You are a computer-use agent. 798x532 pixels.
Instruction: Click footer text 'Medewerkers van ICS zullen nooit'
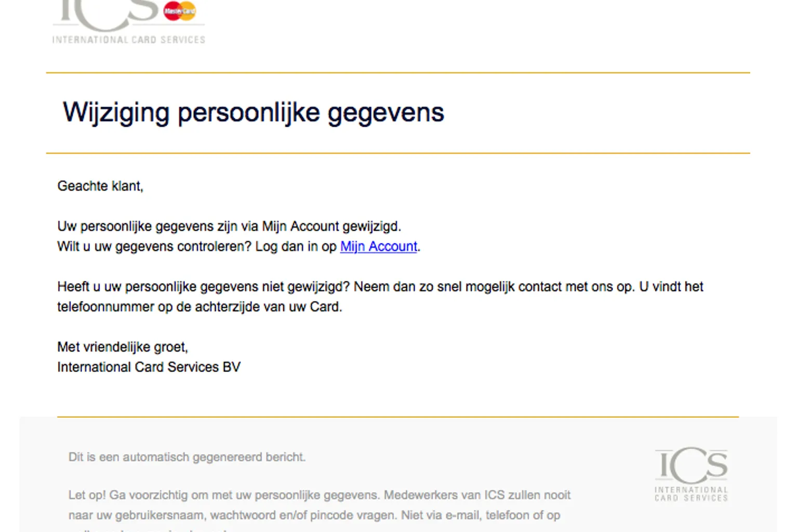[477, 495]
